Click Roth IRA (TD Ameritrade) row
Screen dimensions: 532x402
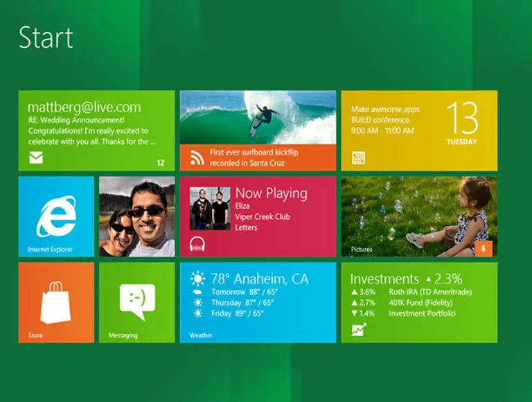[430, 292]
